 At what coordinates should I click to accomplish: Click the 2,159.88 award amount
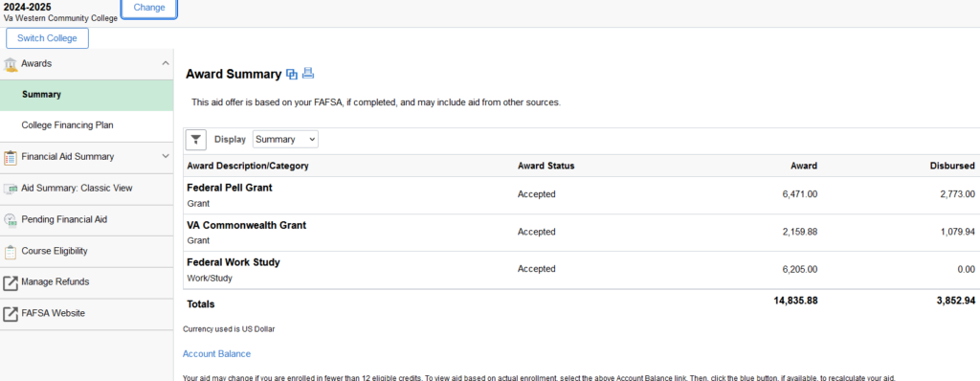(799, 232)
